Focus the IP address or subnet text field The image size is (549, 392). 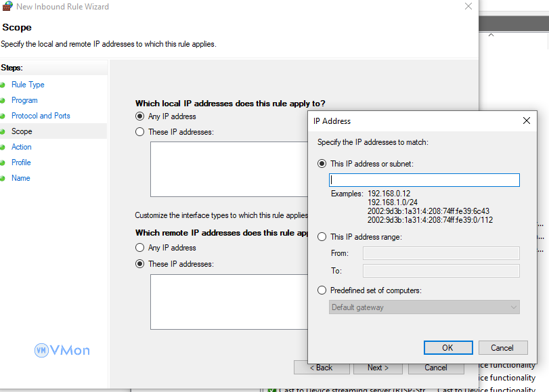[424, 180]
